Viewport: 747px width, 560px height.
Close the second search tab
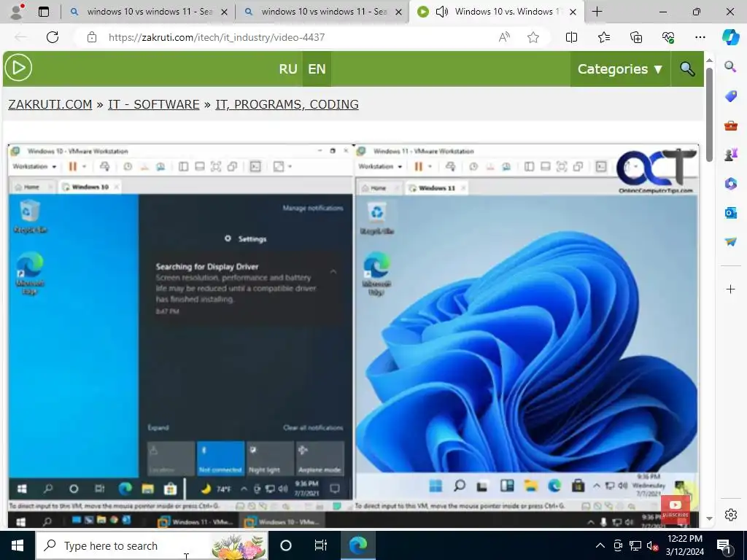399,12
